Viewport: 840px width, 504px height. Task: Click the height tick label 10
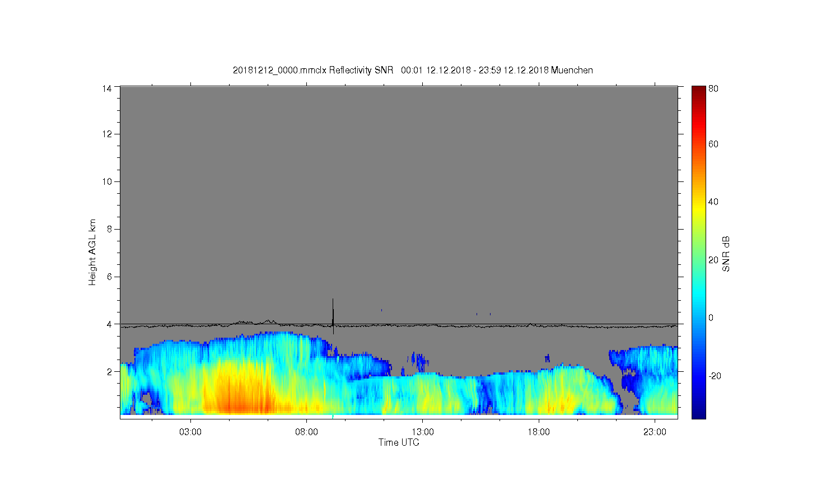107,181
